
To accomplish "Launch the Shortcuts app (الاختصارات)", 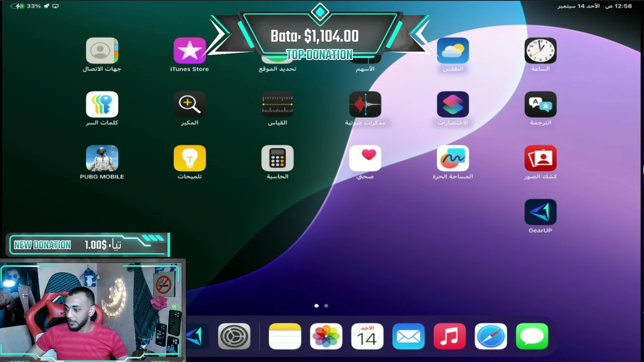I will 453,104.
